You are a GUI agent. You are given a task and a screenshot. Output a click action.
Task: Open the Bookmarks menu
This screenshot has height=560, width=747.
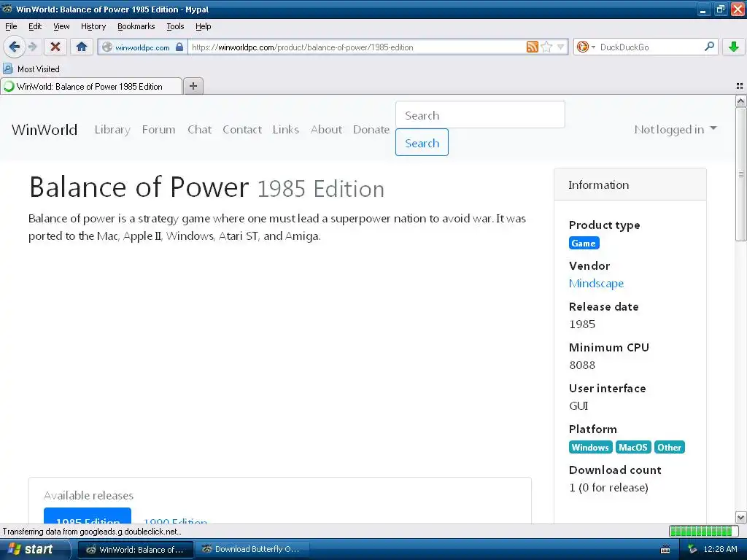tap(136, 27)
